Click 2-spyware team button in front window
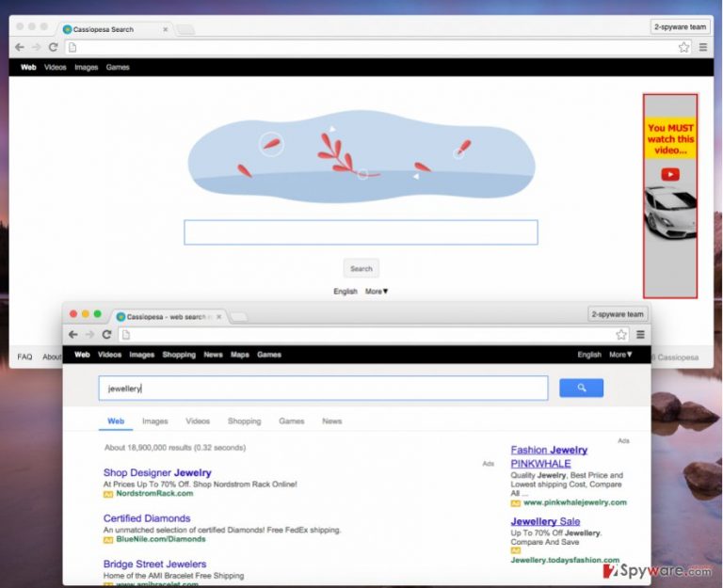Screen dimensions: 723x588 coord(618,314)
